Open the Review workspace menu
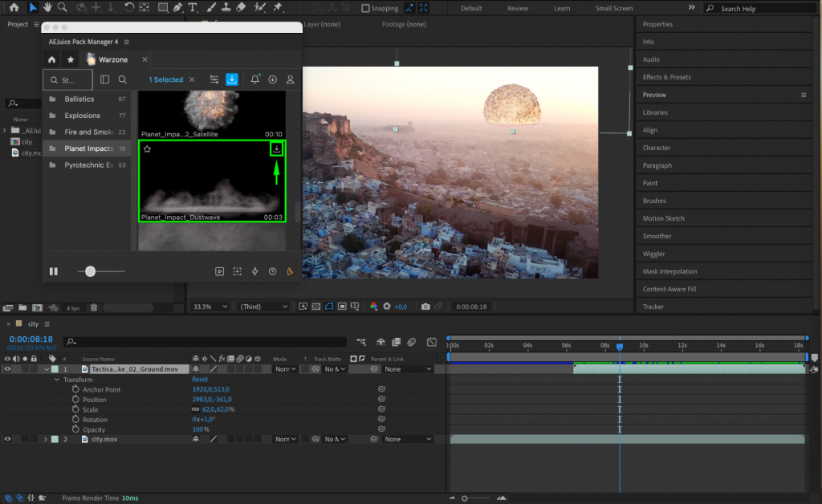The image size is (822, 504). 518,8
